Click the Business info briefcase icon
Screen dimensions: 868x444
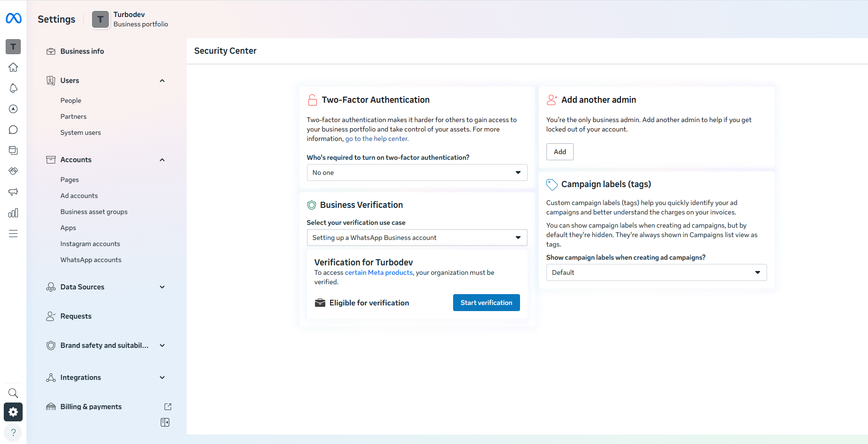(x=51, y=51)
